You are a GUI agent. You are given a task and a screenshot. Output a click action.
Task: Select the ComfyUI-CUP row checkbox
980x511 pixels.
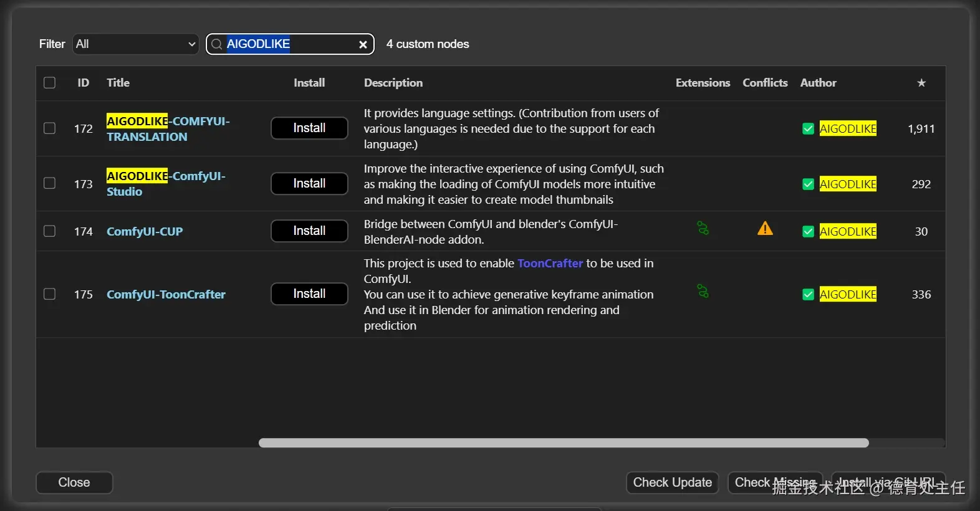coord(50,231)
